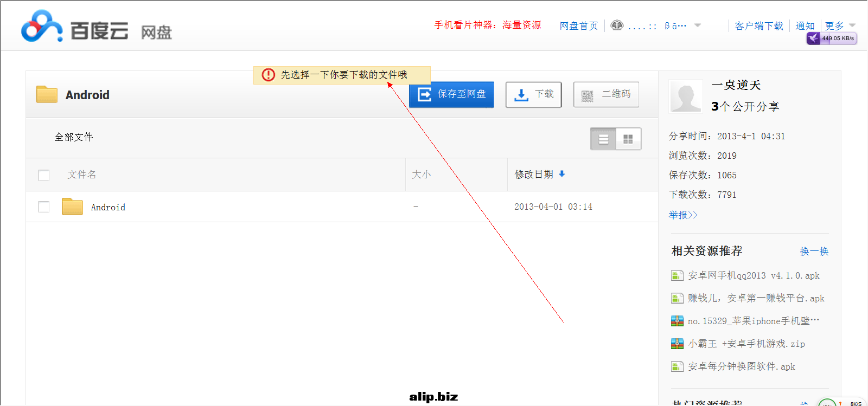Viewport: 868px width, 406px height.
Task: Check the Android folder row checkbox
Action: [x=44, y=207]
